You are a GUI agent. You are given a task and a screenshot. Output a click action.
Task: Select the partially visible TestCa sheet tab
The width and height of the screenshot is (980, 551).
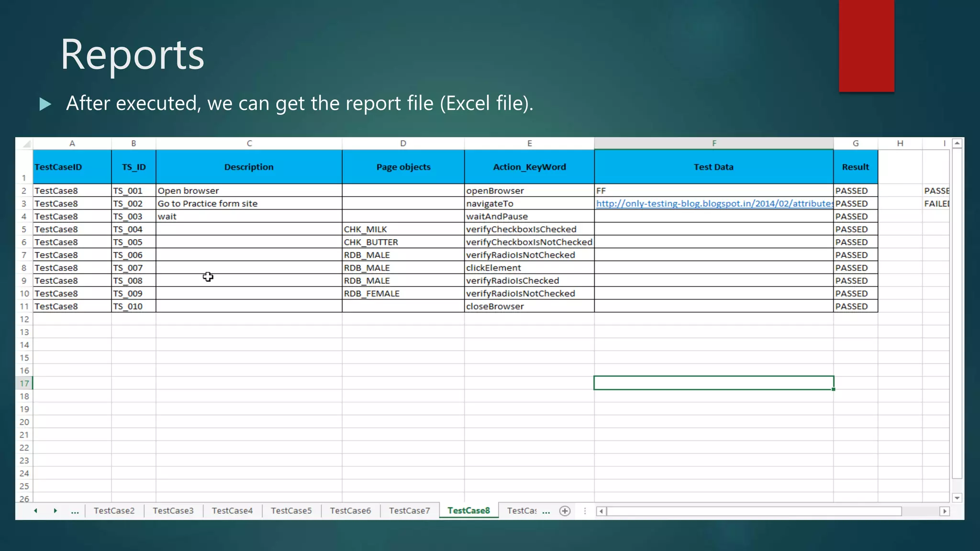click(522, 510)
